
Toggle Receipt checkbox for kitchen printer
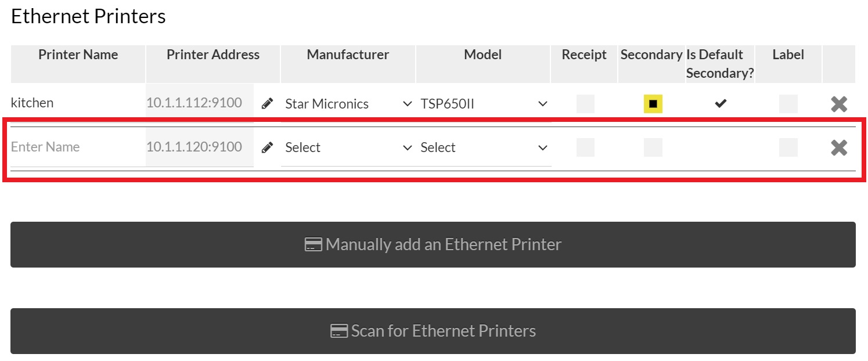[x=586, y=104]
